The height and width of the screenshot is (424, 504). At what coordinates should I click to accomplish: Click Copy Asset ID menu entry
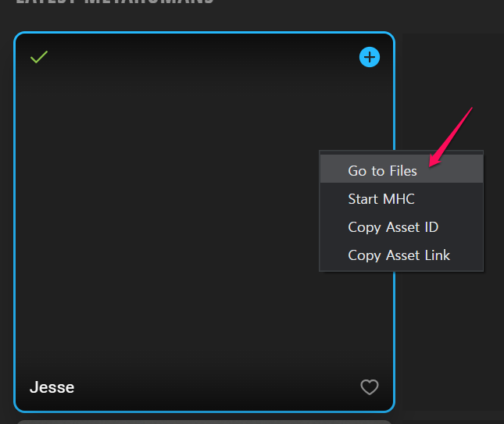[393, 227]
